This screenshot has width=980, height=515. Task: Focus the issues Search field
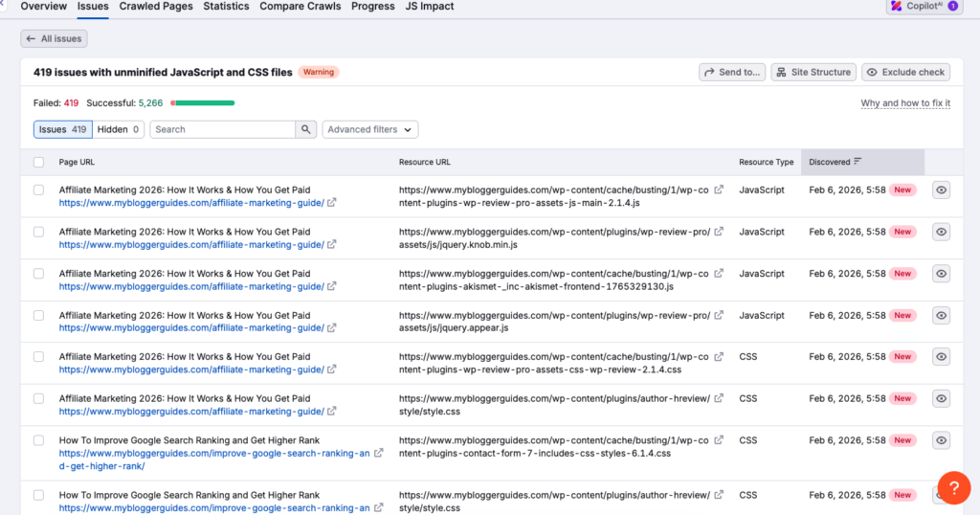tap(222, 129)
